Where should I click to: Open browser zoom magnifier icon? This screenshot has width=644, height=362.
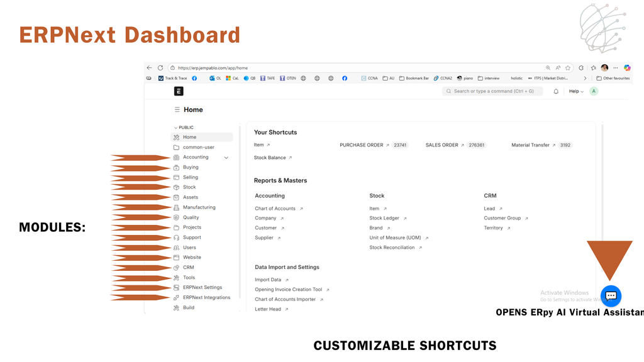[x=548, y=68]
